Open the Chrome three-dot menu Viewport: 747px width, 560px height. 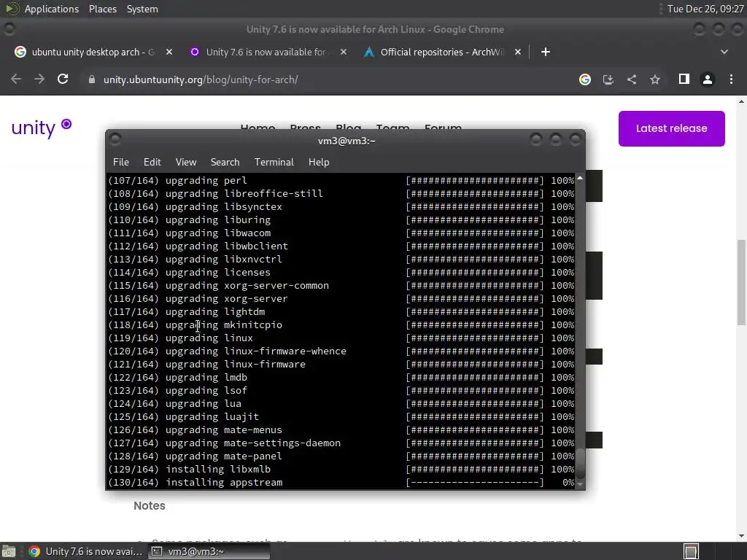pos(731,79)
